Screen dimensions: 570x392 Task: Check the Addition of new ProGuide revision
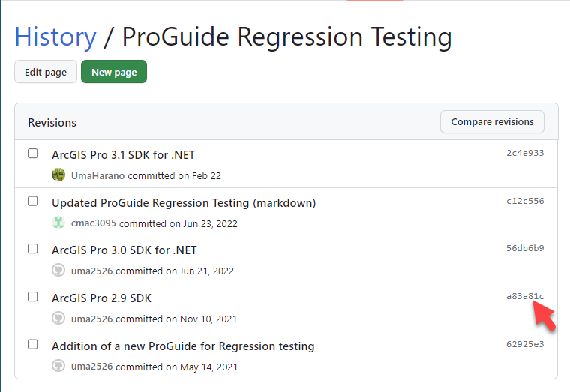pyautogui.click(x=33, y=345)
